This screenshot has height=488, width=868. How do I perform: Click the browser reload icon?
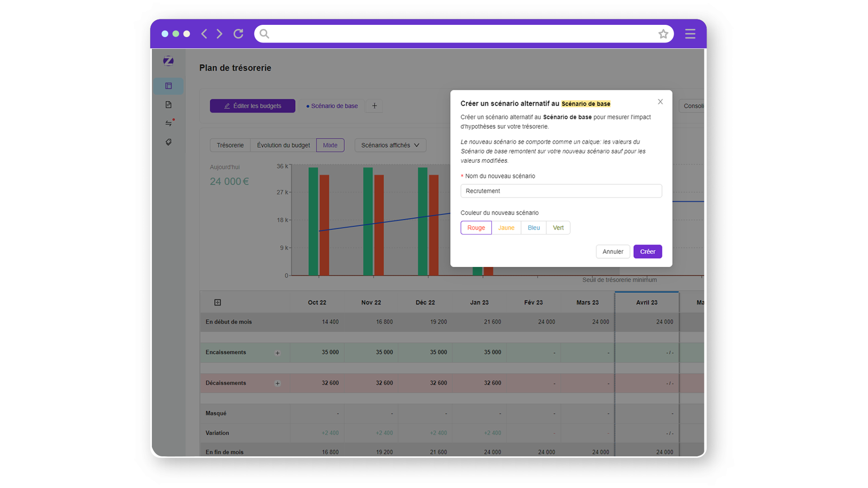[238, 34]
